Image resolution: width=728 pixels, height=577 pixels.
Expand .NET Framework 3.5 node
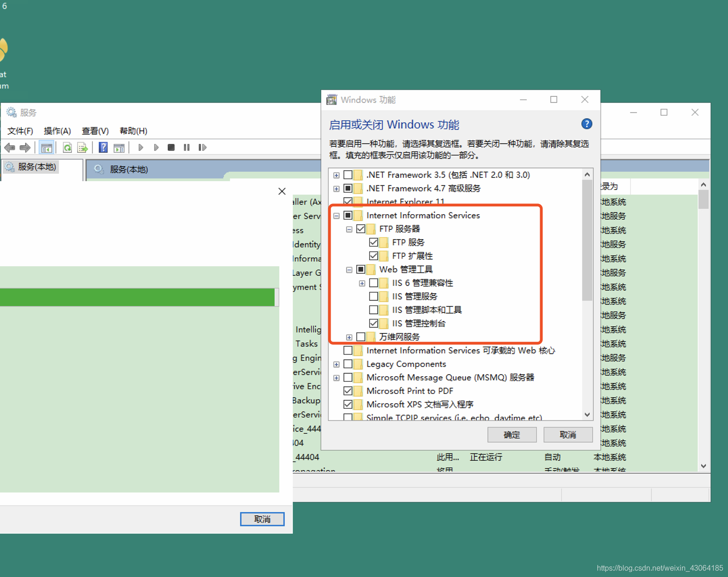tap(336, 176)
